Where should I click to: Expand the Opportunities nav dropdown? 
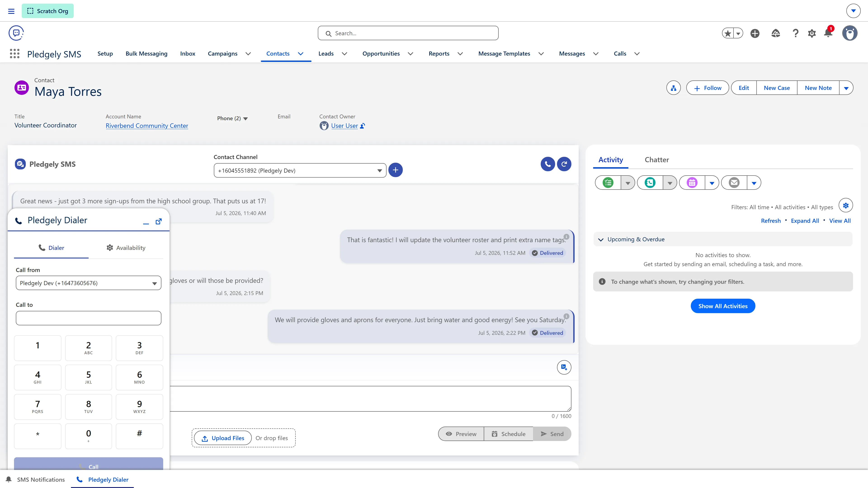coord(410,54)
